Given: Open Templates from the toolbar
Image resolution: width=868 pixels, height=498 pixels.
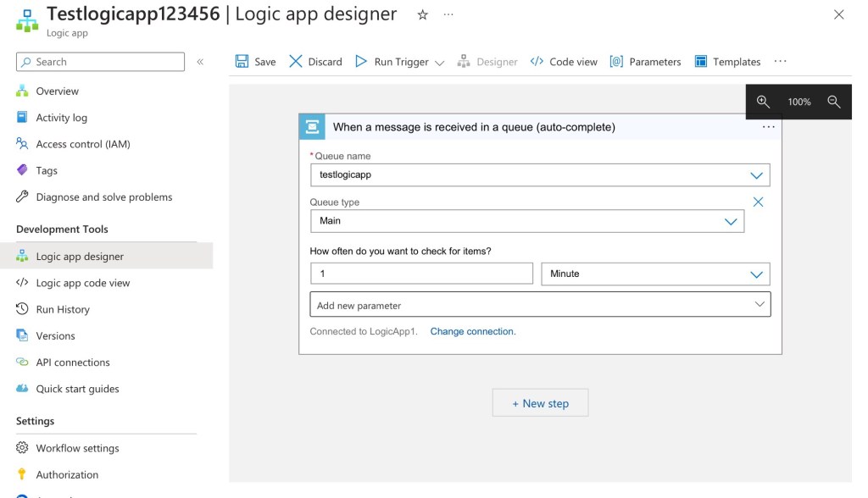Looking at the screenshot, I should coord(727,62).
